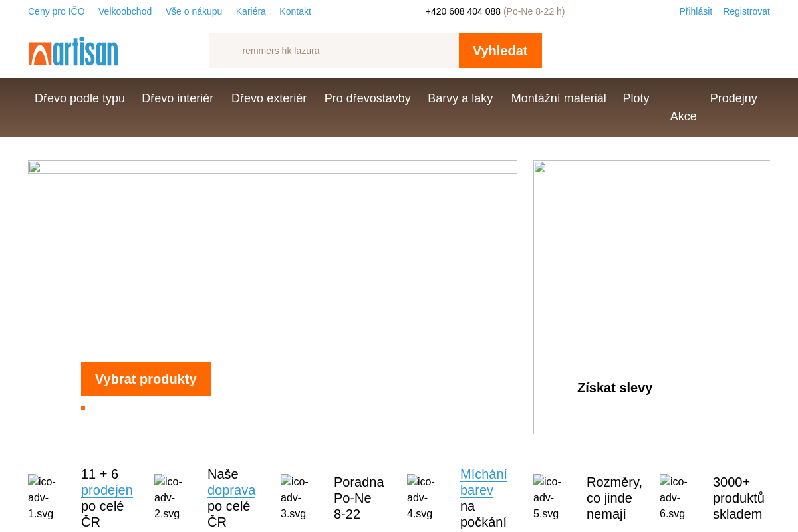798x532 pixels.
Task: Expand the Pro dřevostavby category
Action: 367,98
